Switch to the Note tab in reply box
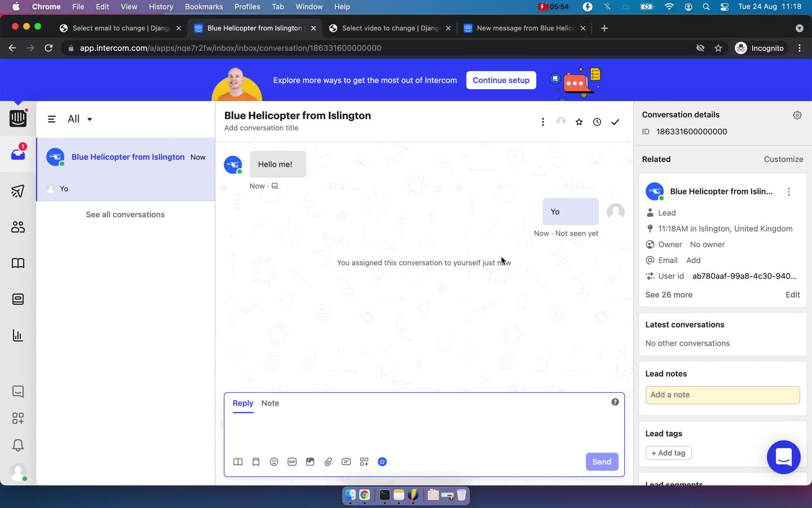Viewport: 812px width, 508px height. 269,403
